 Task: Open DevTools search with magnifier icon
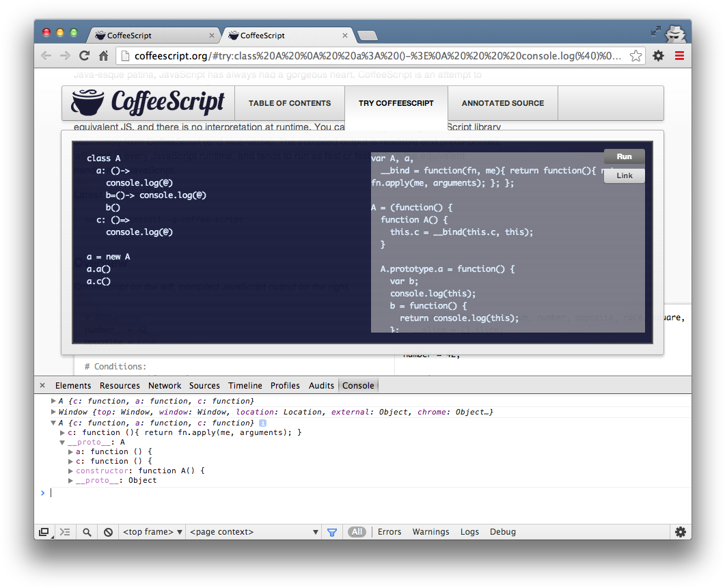[x=87, y=532]
